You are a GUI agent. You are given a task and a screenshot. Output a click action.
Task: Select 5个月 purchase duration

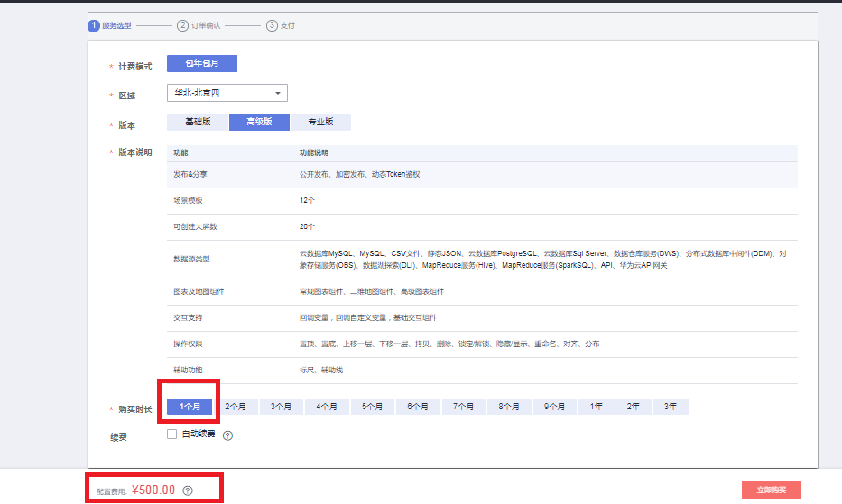coord(372,407)
